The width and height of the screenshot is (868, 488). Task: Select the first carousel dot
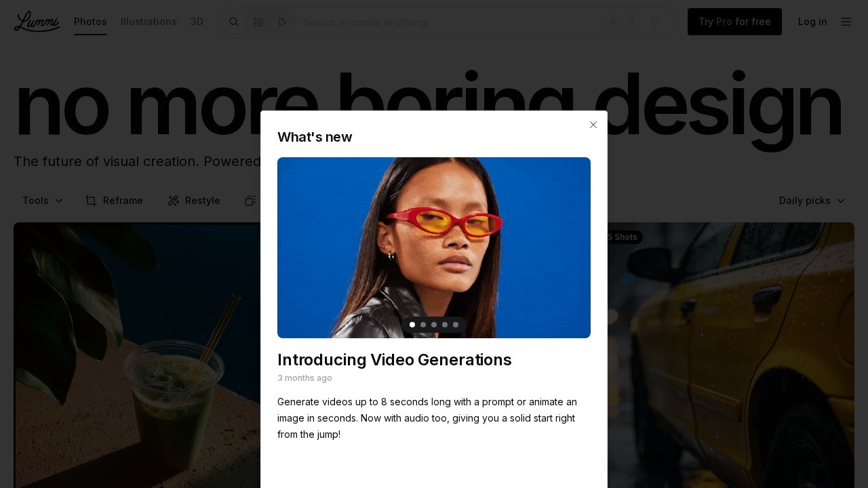[x=412, y=325]
